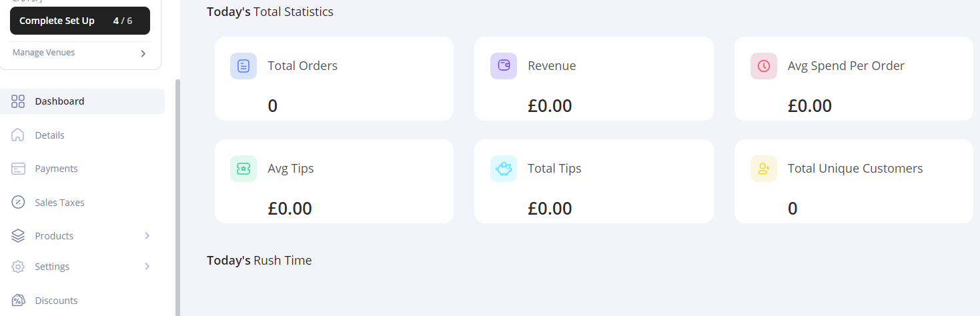
Task: Click the Settings gear icon
Action: point(19,267)
